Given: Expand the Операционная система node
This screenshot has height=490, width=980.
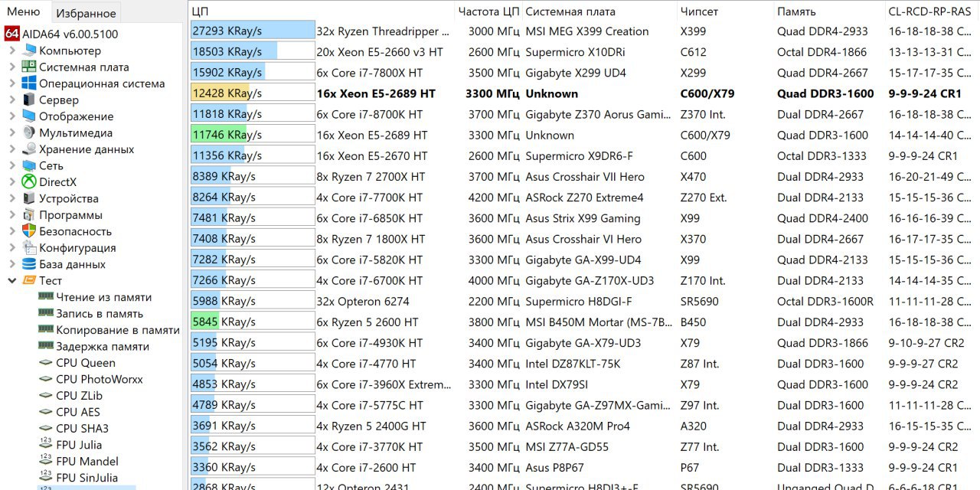Looking at the screenshot, I should (x=12, y=83).
